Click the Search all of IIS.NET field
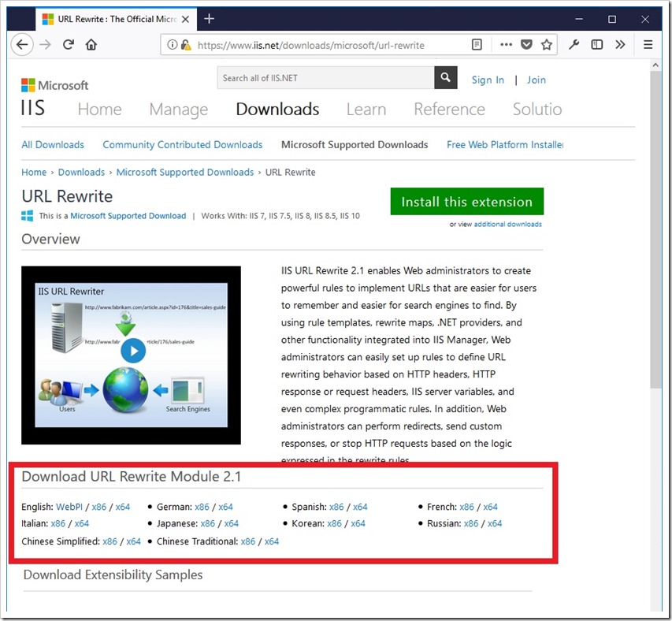The height and width of the screenshot is (621, 672). pos(325,78)
